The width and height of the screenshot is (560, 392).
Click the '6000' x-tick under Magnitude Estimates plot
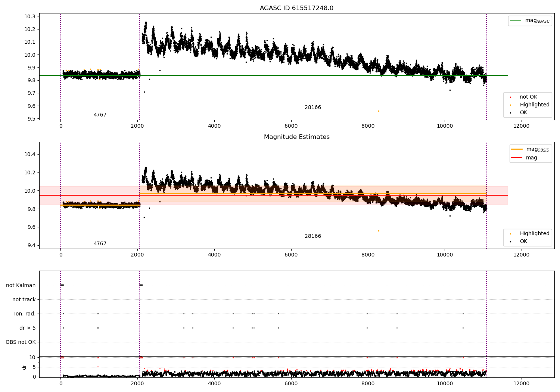[x=291, y=255]
